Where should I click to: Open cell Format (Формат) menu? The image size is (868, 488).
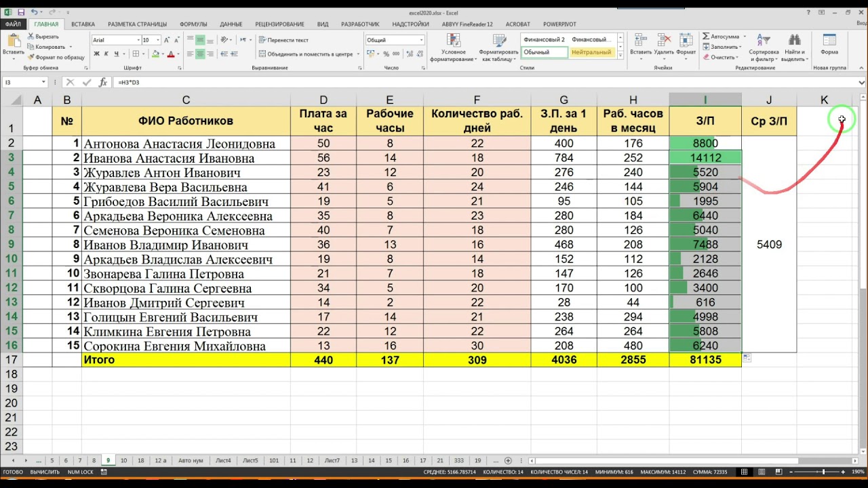click(686, 45)
